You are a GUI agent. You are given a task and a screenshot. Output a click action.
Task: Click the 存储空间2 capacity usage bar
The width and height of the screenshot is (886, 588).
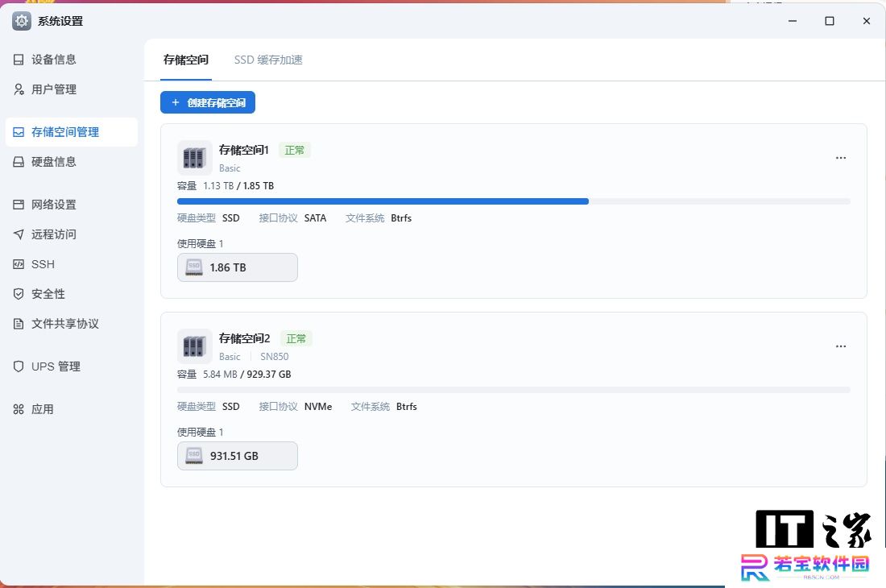pos(514,390)
